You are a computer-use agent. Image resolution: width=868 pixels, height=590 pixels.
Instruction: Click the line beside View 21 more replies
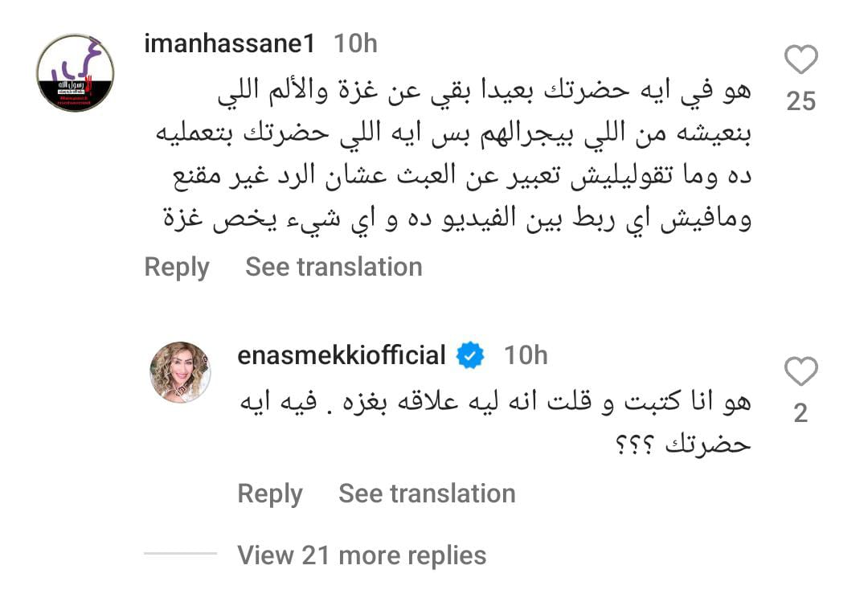181,554
